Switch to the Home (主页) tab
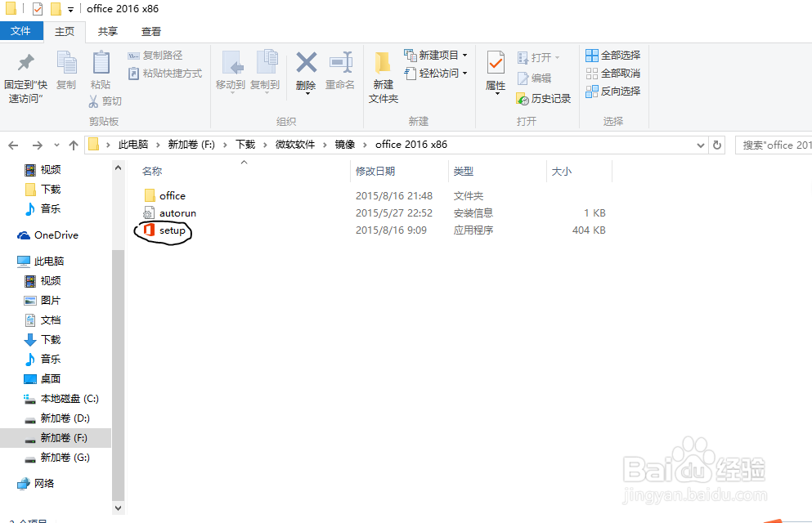Screen dimensions: 812x523 65,32
